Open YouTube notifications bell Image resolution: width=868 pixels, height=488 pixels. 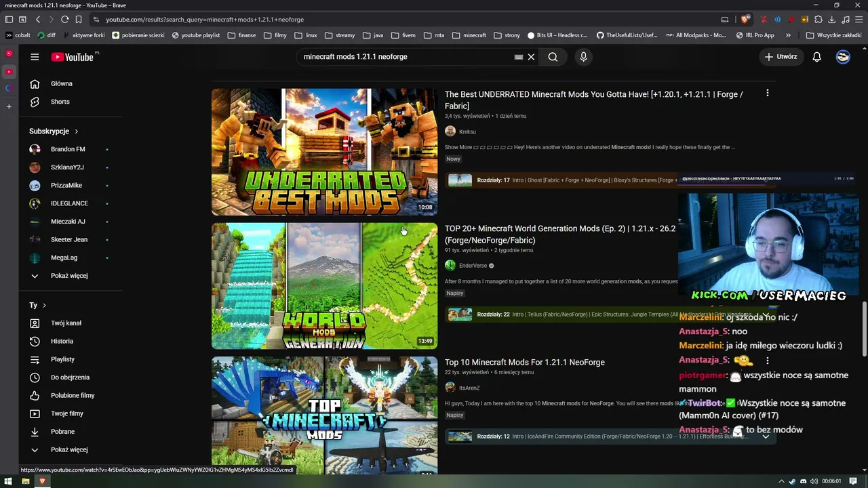[x=816, y=57]
